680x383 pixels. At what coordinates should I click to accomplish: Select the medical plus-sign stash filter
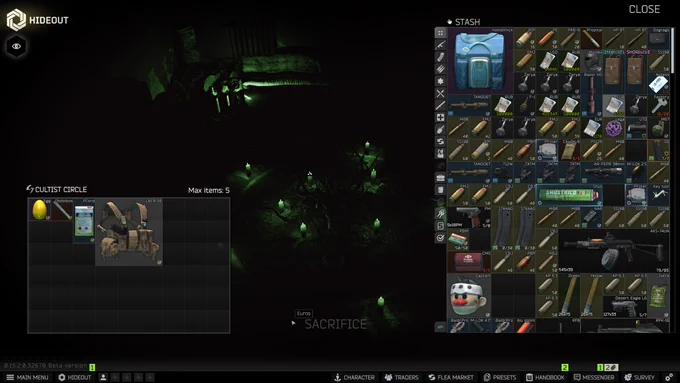coord(440,118)
